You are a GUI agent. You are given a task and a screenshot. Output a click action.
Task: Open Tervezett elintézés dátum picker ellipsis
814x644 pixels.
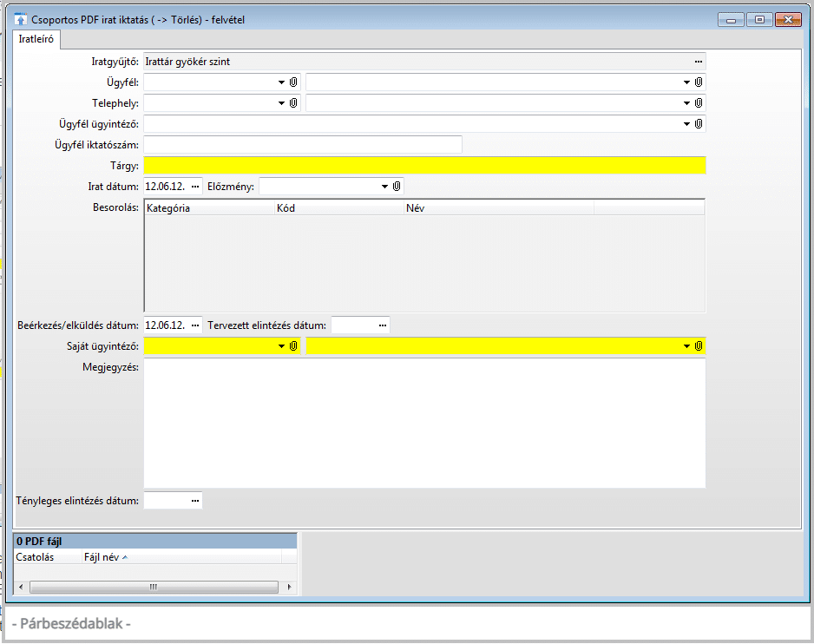pyautogui.click(x=382, y=325)
